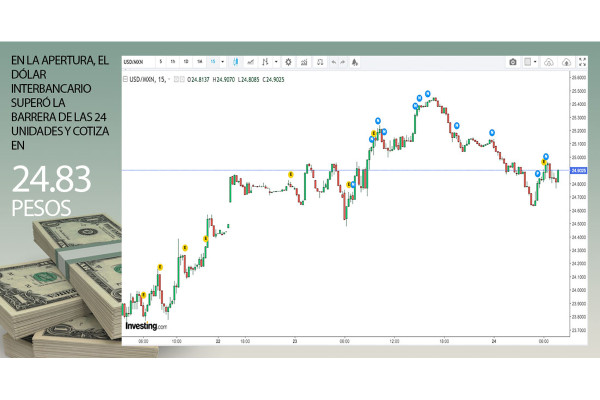Select the 1M timeframe button
Viewport: 600px width, 400px height.
200,62
